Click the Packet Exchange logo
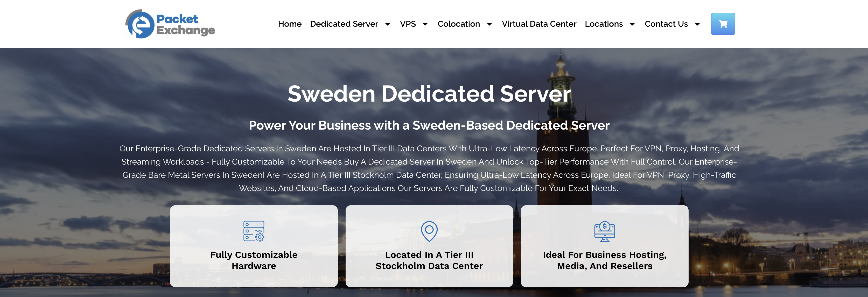This screenshot has width=868, height=297. pyautogui.click(x=170, y=24)
